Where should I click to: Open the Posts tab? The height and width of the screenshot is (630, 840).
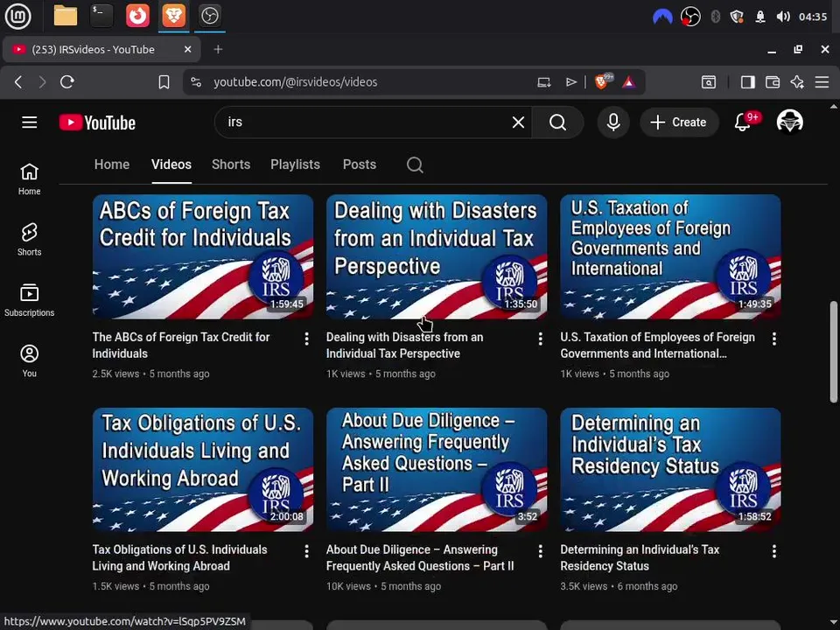click(360, 164)
